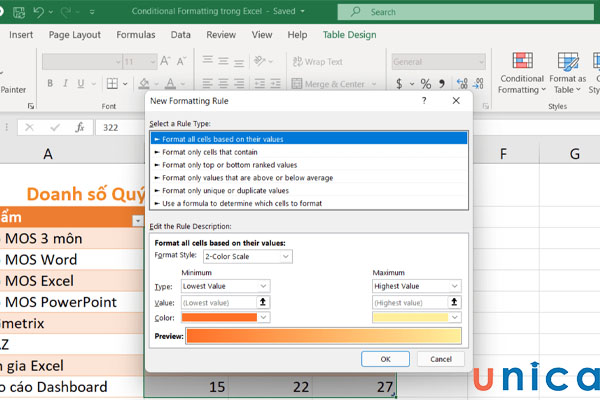Switch to the Formulas ribbon tab
Image resolution: width=600 pixels, height=400 pixels.
click(x=135, y=34)
